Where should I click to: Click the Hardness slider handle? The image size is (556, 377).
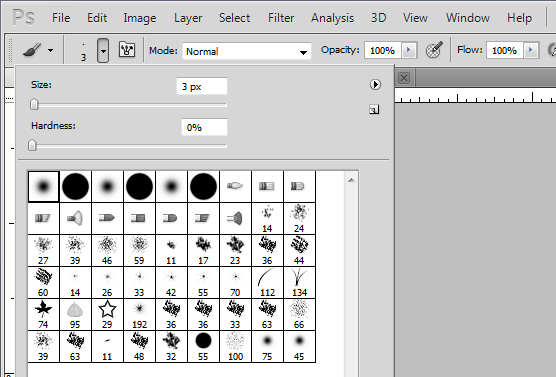(32, 145)
